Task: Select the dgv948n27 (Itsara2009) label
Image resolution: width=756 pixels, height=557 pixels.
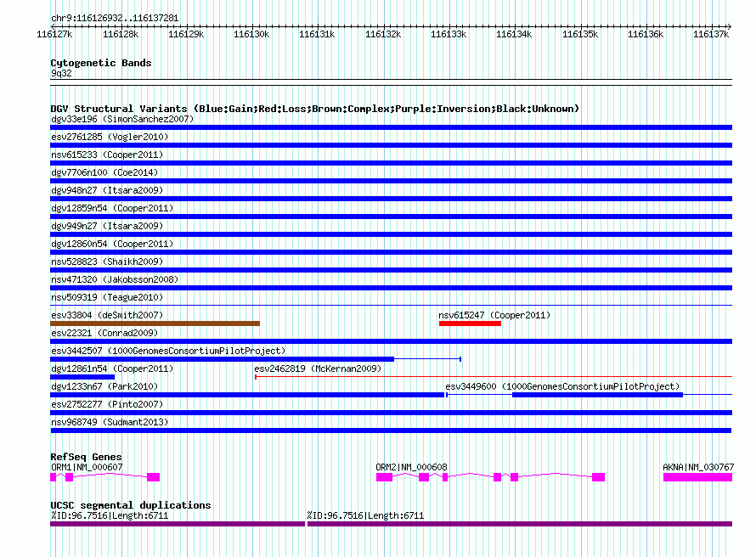Action: click(107, 190)
